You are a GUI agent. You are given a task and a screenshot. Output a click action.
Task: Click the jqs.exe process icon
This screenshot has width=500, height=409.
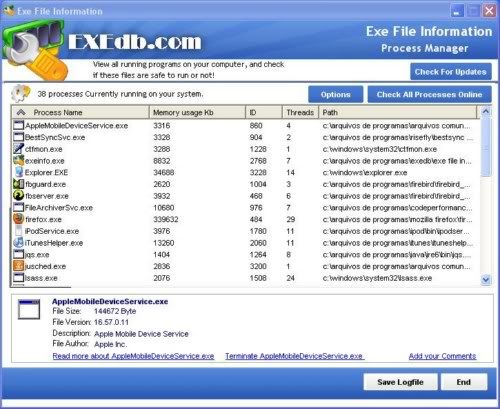tap(19, 254)
